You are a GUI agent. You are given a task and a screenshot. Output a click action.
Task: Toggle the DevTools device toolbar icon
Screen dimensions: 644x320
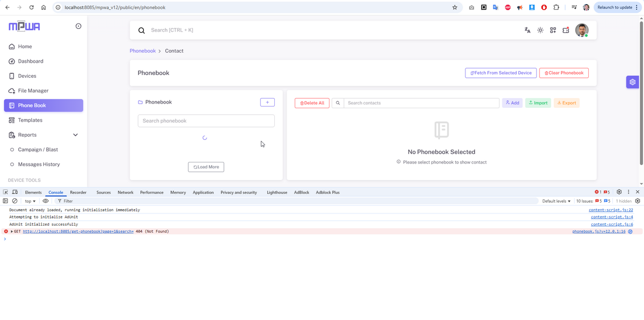point(15,192)
